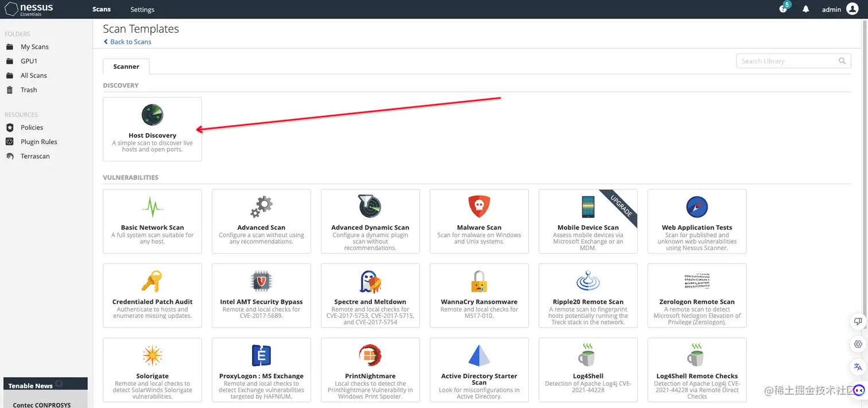This screenshot has height=408, width=868.
Task: Click the Trash can icon
Action: coord(10,90)
